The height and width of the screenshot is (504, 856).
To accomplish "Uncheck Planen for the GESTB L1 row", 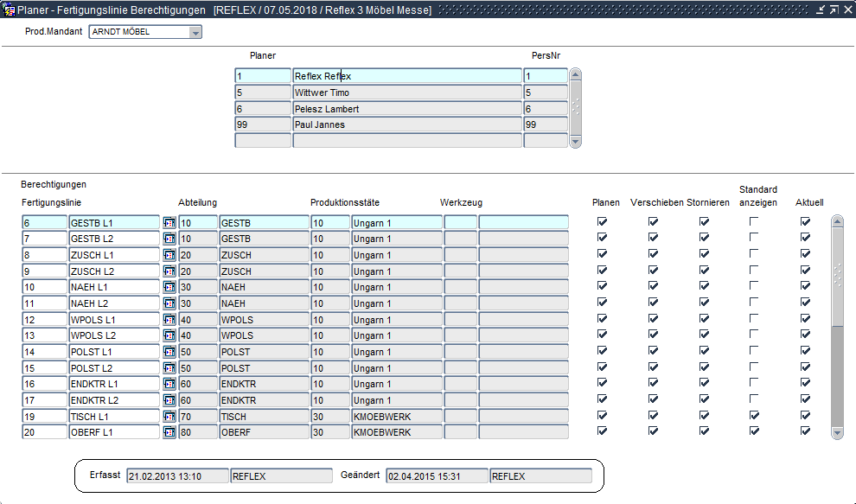I will [603, 222].
